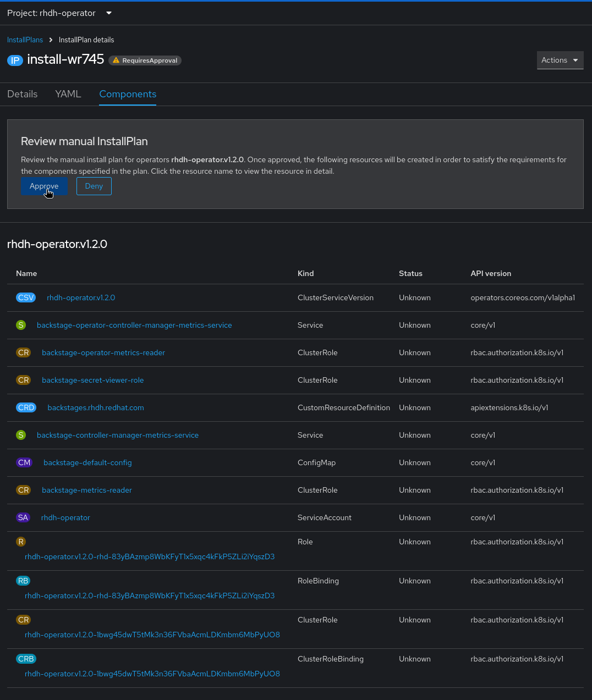Go back to InstallPlans breadcrumb link

coord(25,40)
